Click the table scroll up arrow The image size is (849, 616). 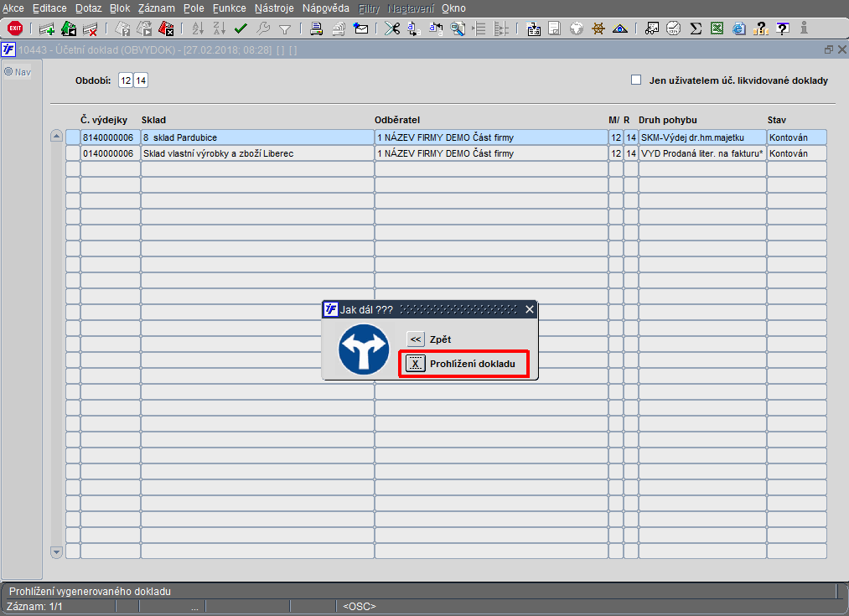pos(56,136)
